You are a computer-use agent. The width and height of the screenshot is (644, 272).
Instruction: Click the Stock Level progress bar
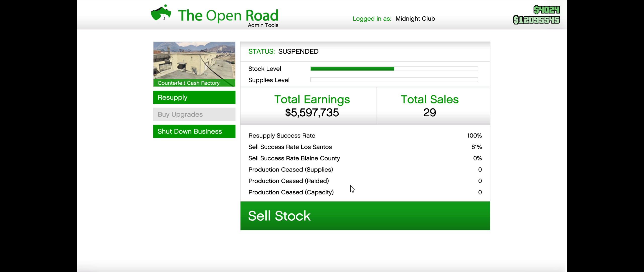[x=394, y=69]
